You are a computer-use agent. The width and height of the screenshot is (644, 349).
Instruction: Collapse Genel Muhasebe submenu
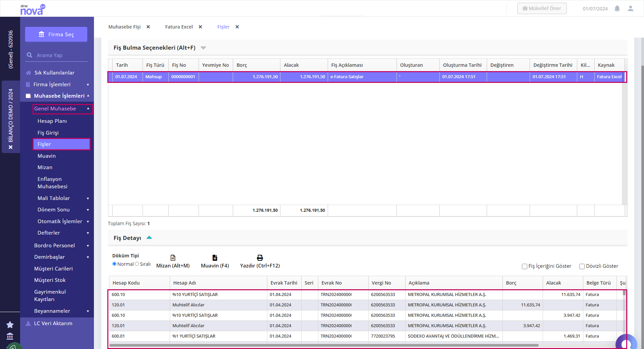[x=88, y=108]
